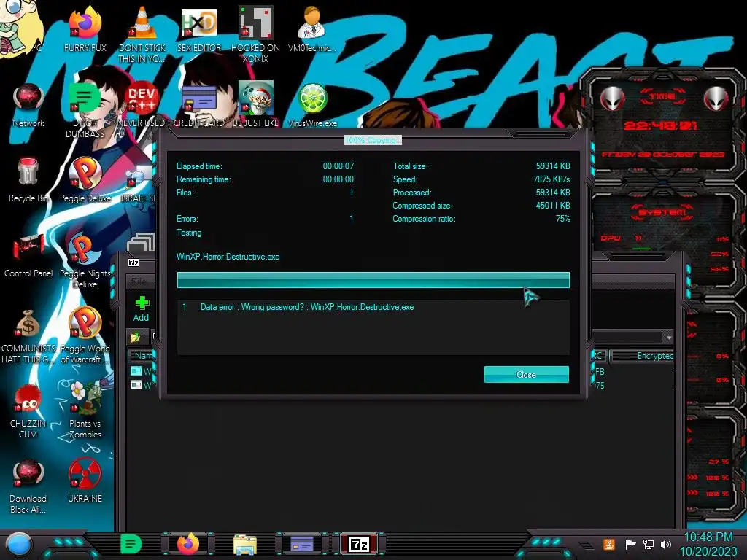Click the 7z icon in 7-Zip title bar

(134, 262)
